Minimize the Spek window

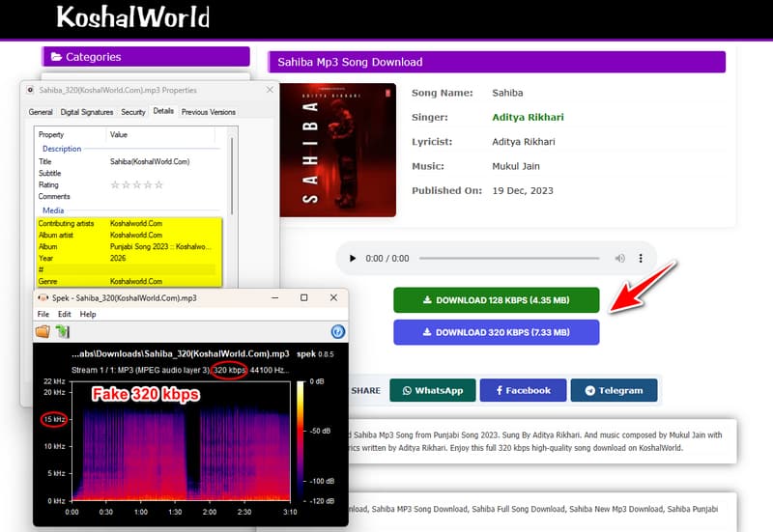pyautogui.click(x=275, y=297)
